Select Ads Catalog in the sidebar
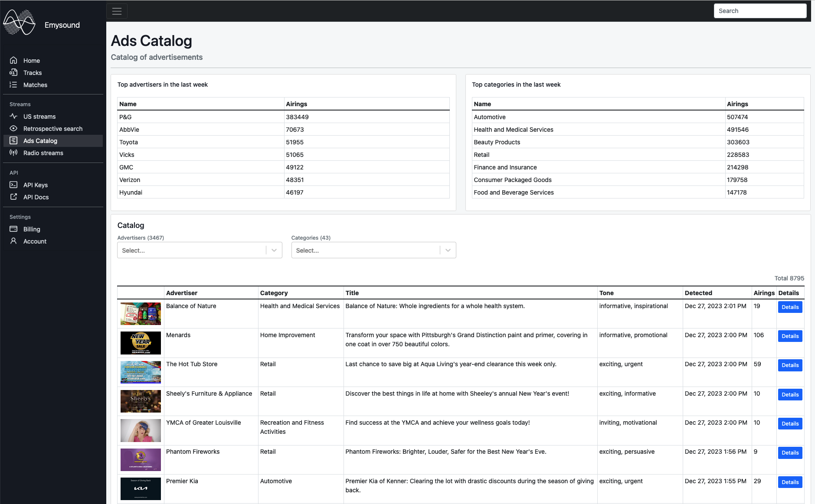The width and height of the screenshot is (815, 504). coord(40,141)
